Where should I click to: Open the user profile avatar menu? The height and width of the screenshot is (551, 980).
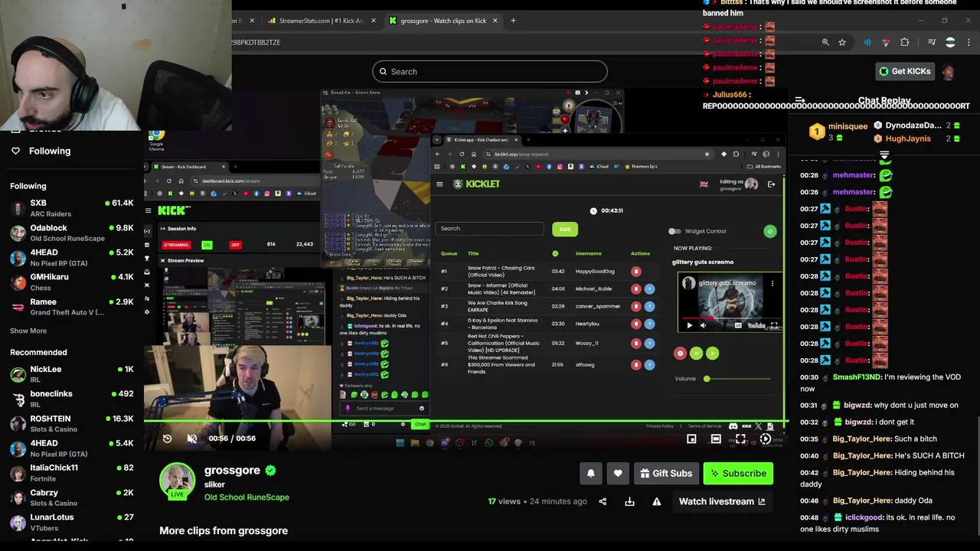click(x=949, y=72)
